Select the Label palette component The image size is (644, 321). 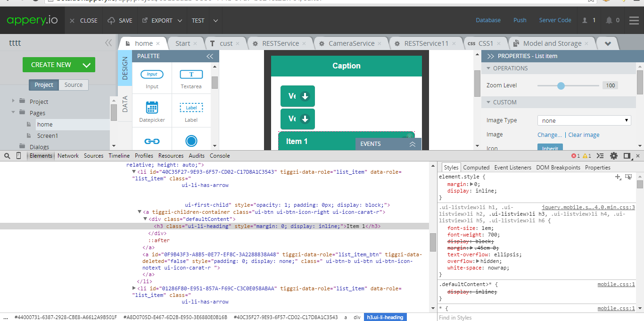pyautogui.click(x=191, y=112)
